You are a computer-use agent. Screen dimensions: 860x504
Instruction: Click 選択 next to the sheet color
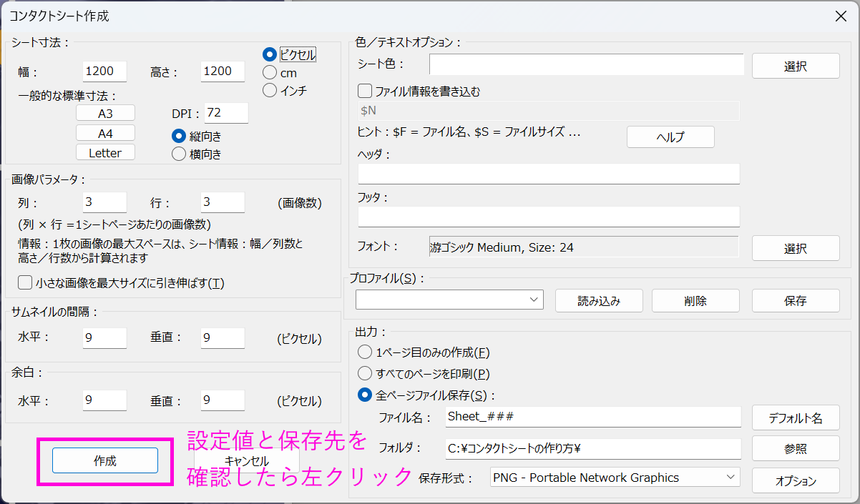click(795, 66)
